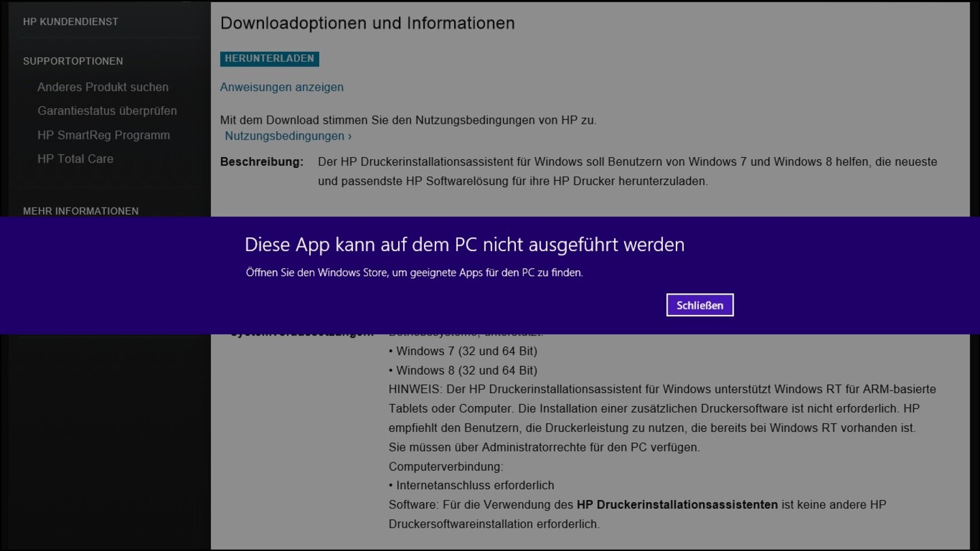Click the Windows 7 (32 und 64 Bit) line
This screenshot has width=980, height=551.
[x=463, y=352]
